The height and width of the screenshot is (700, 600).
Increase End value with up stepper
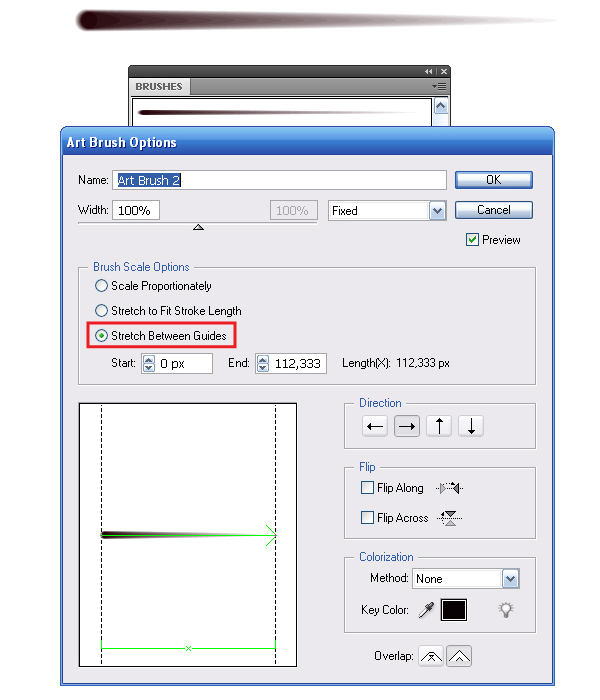(263, 359)
